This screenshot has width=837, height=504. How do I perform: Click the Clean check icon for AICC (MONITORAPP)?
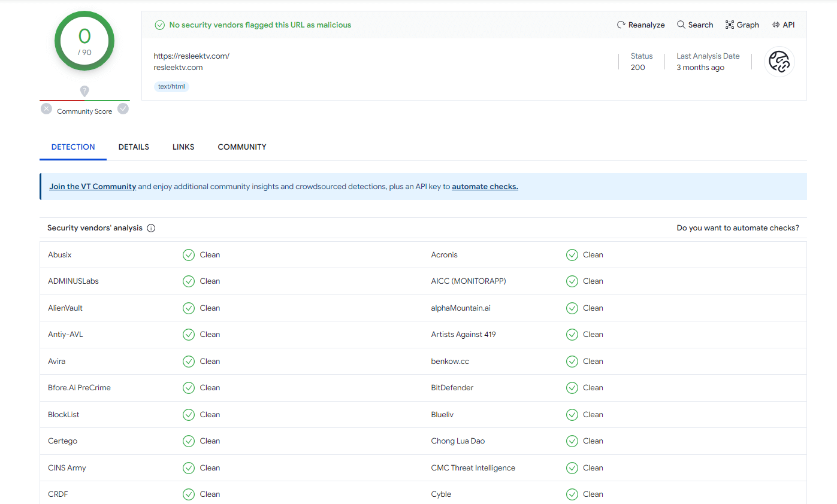(x=572, y=281)
